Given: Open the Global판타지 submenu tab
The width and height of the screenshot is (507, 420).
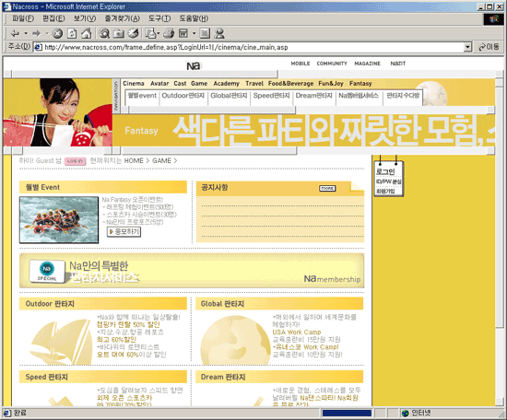Looking at the screenshot, I should tap(229, 96).
